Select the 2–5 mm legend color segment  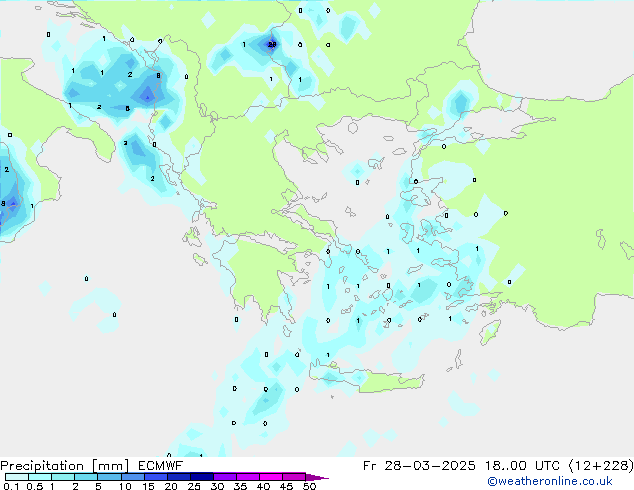click(86, 477)
